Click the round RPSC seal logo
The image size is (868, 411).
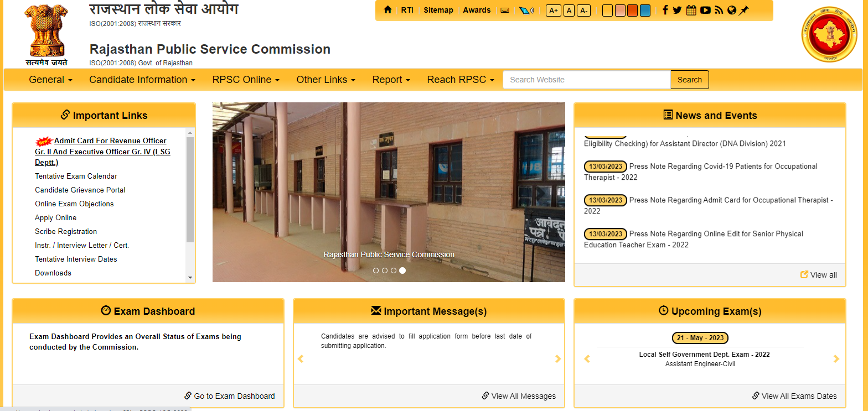point(829,34)
